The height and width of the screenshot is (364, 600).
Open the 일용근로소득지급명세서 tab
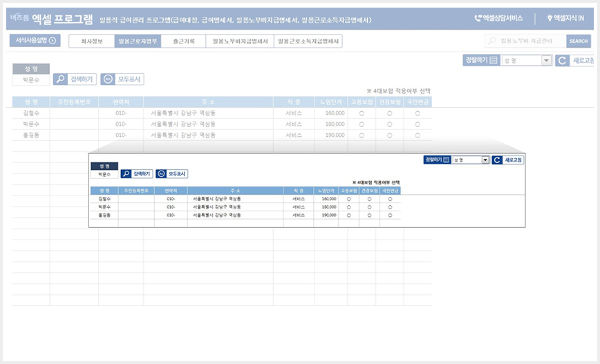click(x=308, y=41)
